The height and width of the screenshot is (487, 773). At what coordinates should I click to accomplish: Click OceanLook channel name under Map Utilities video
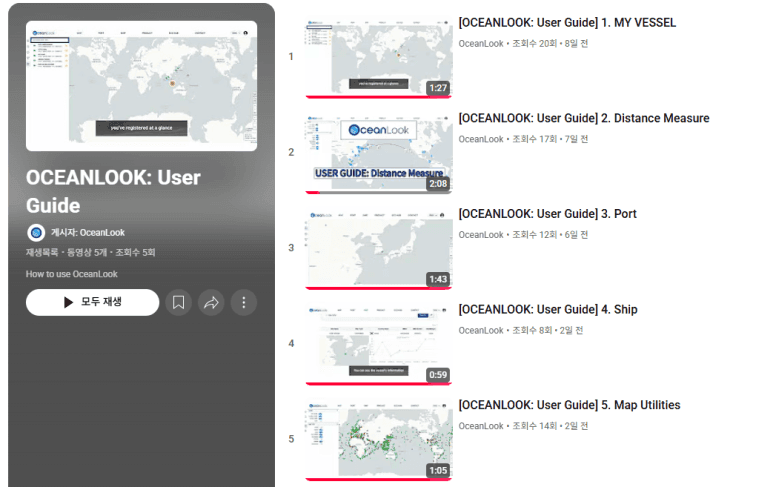pos(481,426)
